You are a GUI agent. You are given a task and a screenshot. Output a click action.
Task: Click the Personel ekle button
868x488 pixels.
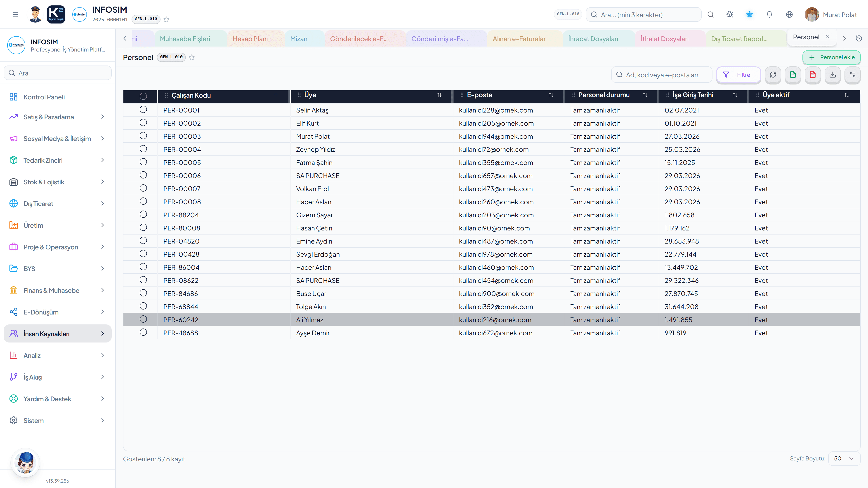point(832,57)
